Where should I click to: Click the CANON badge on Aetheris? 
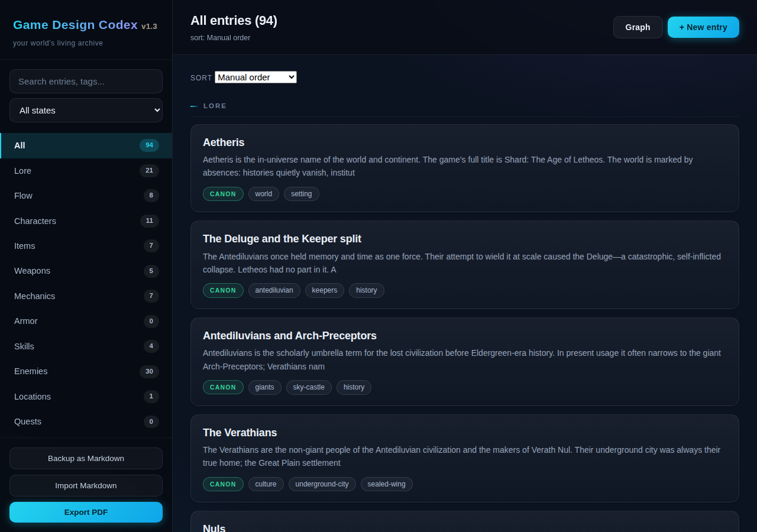(x=223, y=194)
